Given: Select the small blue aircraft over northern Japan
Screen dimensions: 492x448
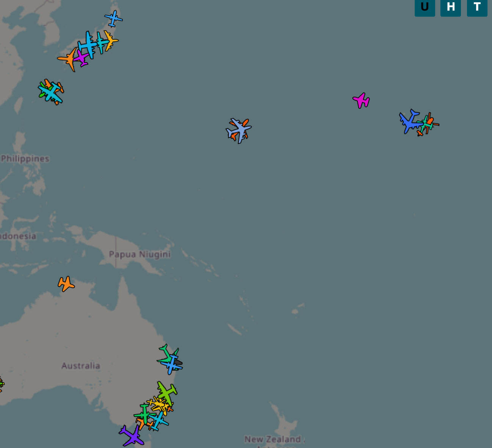Looking at the screenshot, I should tap(113, 19).
